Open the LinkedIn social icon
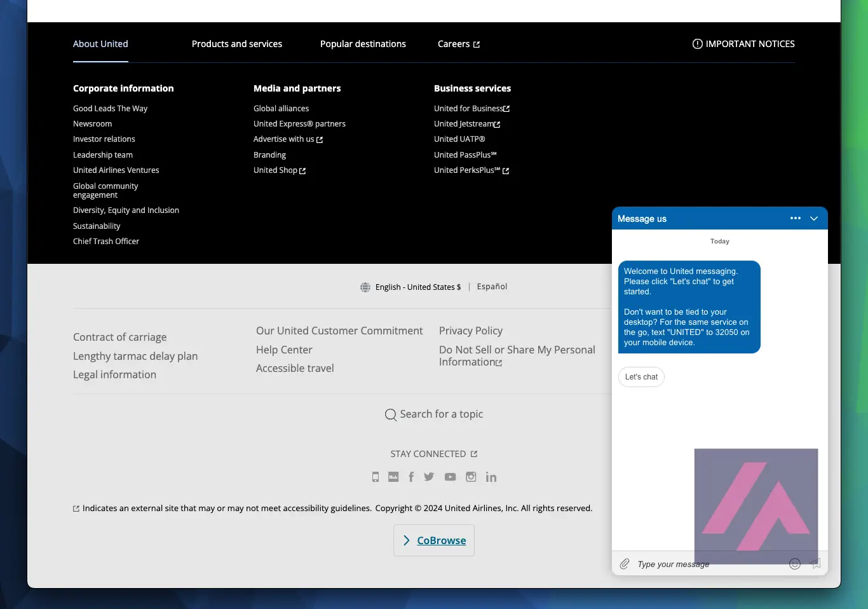Image resolution: width=868 pixels, height=609 pixels. (491, 477)
